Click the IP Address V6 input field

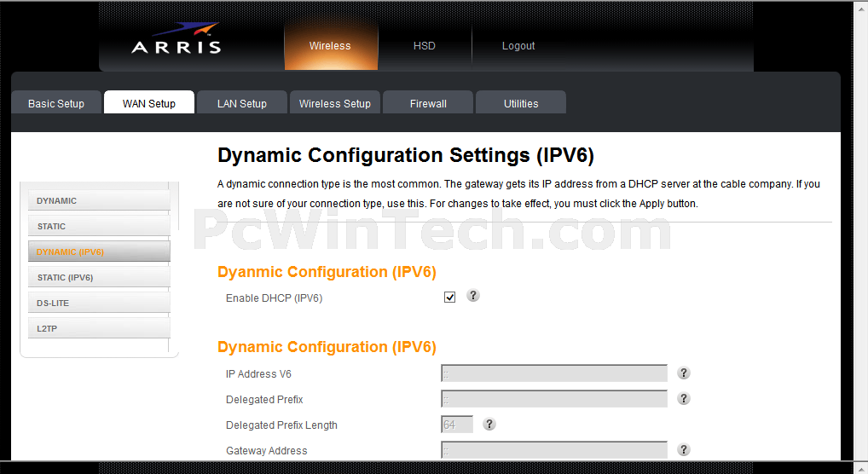(x=554, y=373)
